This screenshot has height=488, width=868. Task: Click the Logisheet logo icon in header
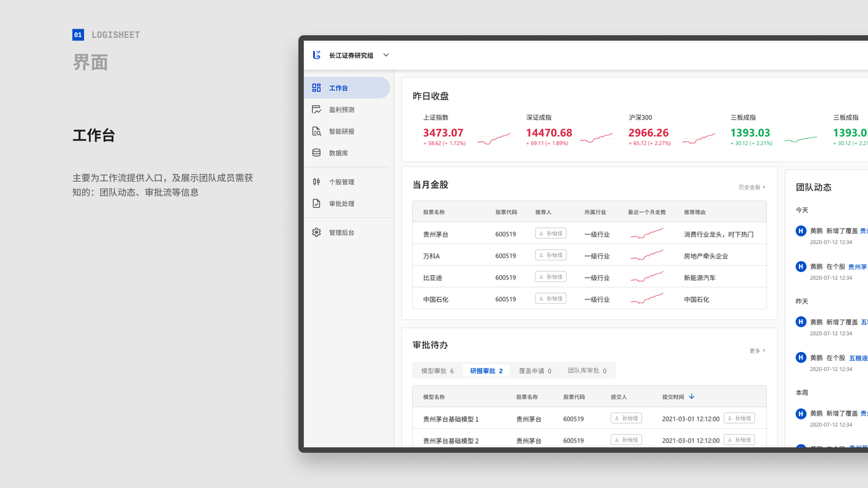pyautogui.click(x=316, y=55)
